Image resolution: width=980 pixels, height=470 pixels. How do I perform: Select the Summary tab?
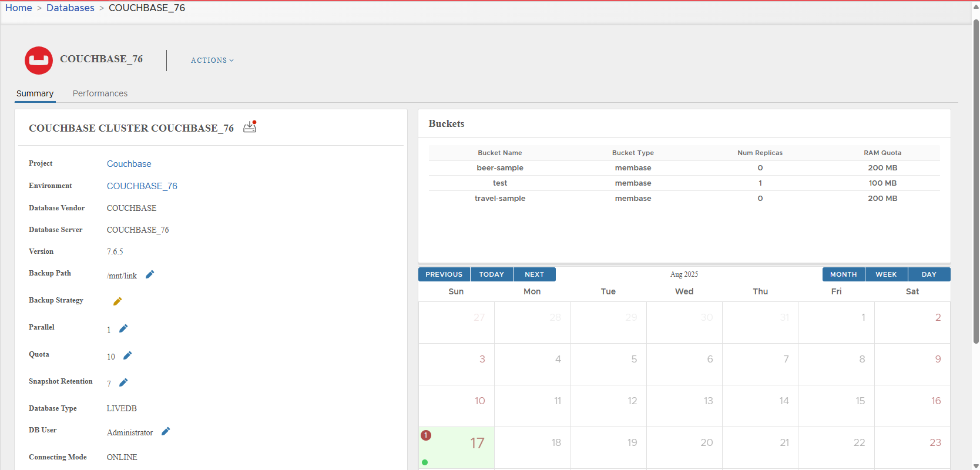tap(35, 93)
